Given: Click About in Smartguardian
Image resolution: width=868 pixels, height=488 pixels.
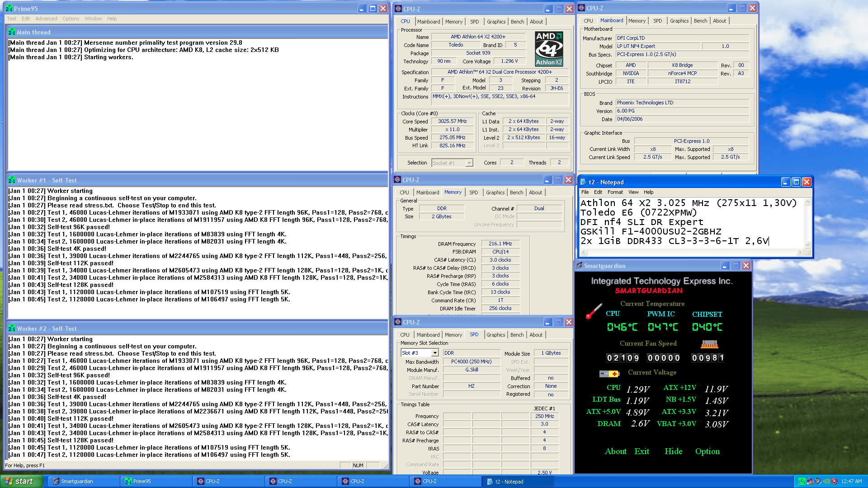Looking at the screenshot, I should (616, 451).
